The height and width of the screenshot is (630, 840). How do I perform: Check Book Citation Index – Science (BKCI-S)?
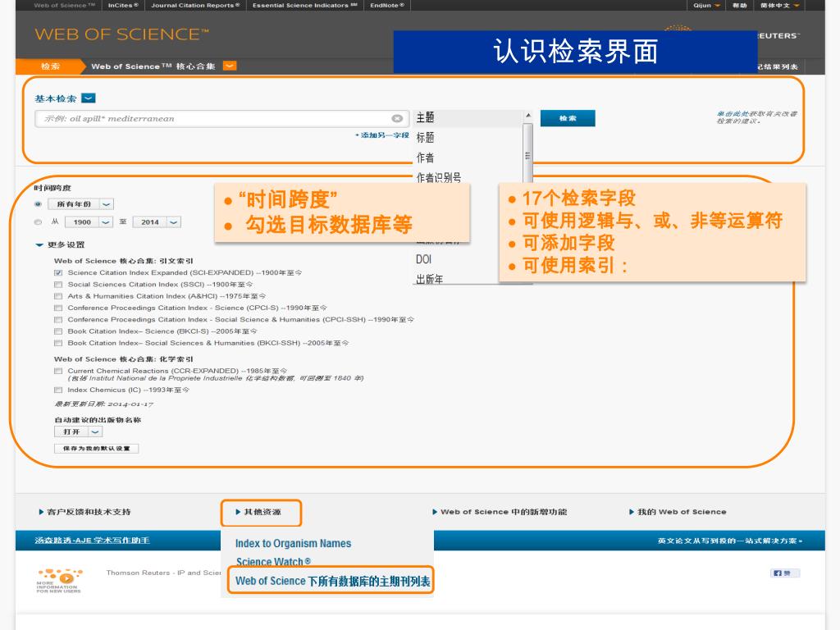coord(58,331)
